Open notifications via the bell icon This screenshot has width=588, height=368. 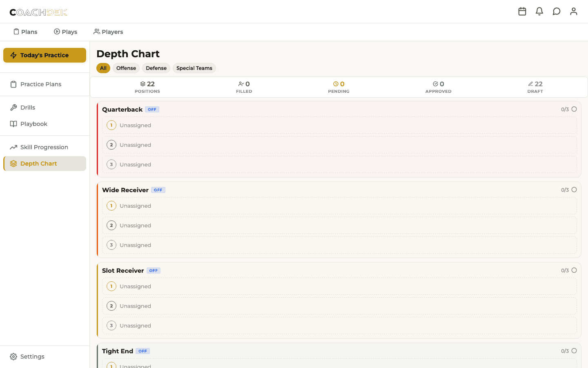(x=539, y=11)
